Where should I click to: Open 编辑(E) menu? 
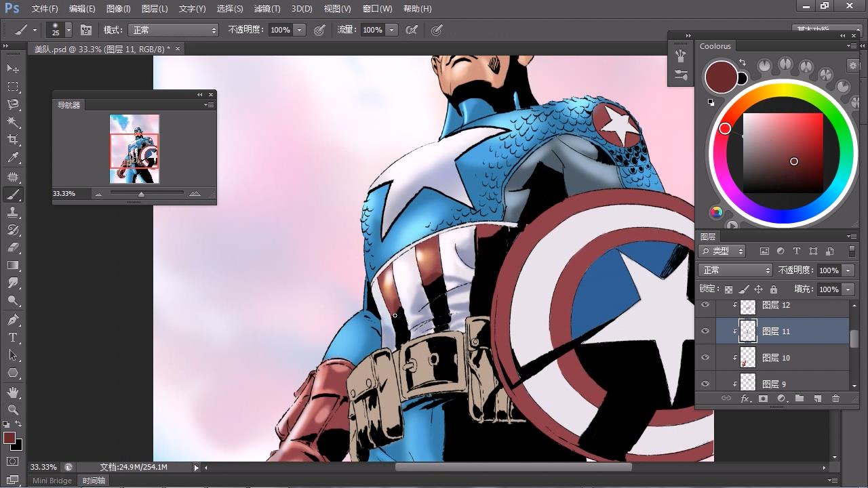[x=82, y=9]
